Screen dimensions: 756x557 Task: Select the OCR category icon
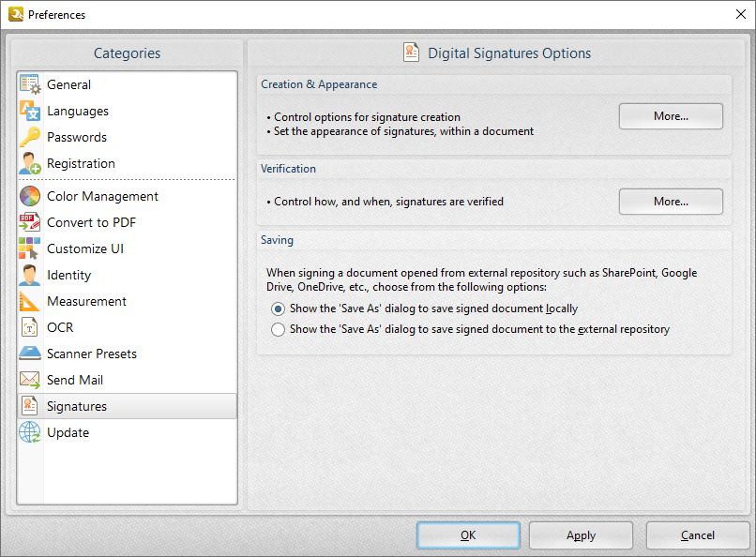point(30,327)
